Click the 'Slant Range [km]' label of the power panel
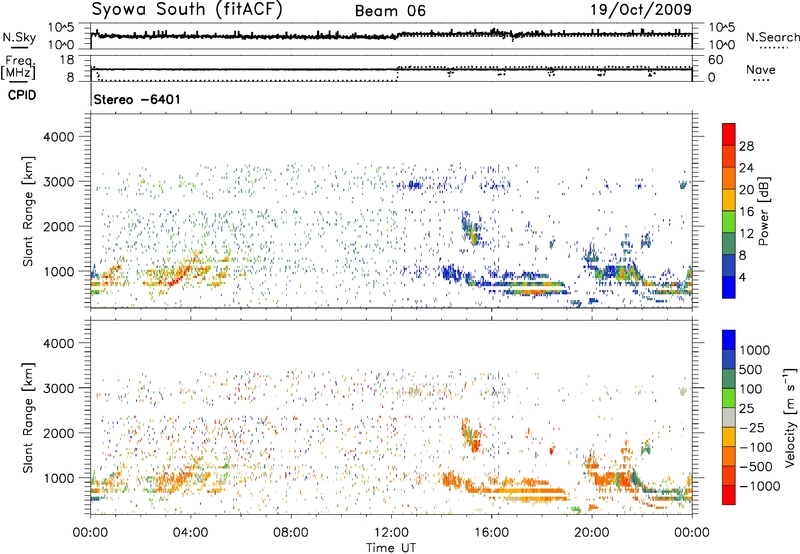 pyautogui.click(x=28, y=211)
